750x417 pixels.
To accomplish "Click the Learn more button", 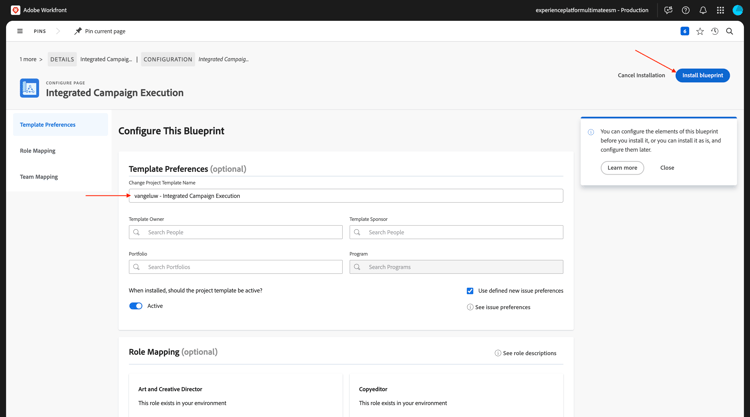I will 622,168.
